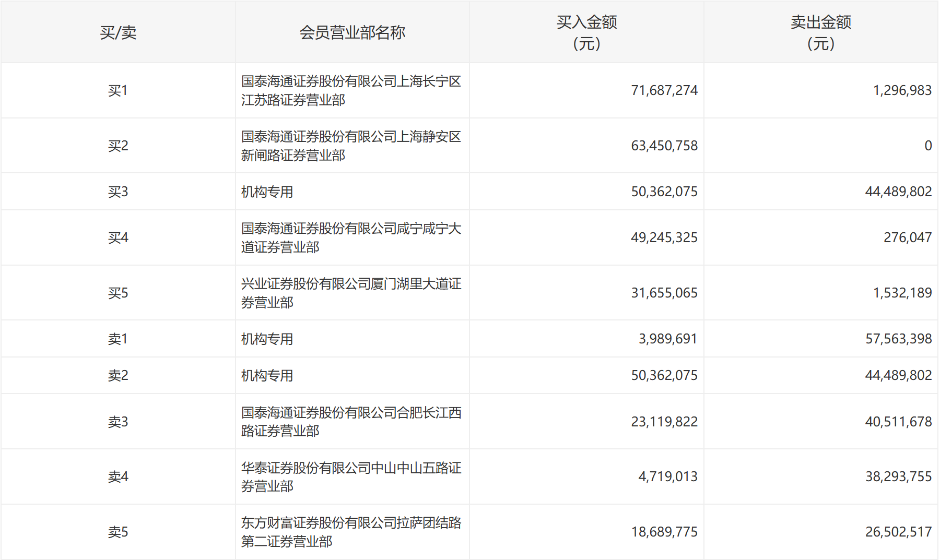Click the buy amount 63,450,758
This screenshot has width=940, height=560.
(x=664, y=146)
